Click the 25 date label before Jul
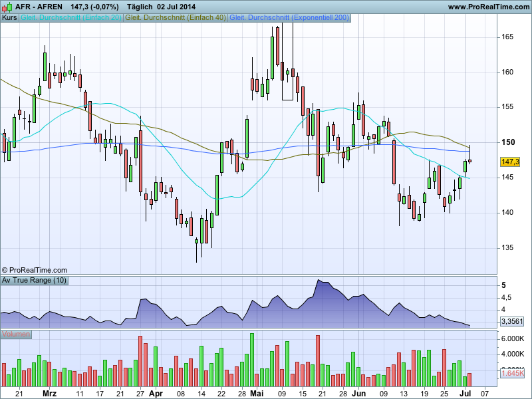This screenshot has width=532, height=399. point(444,394)
